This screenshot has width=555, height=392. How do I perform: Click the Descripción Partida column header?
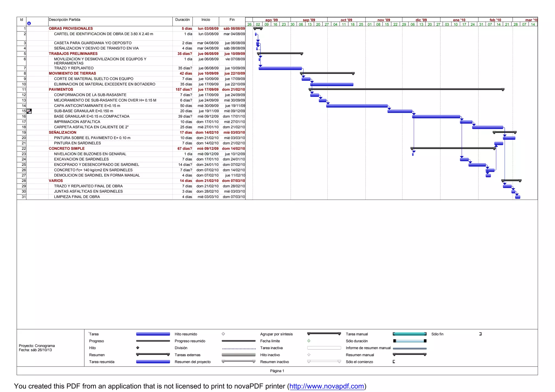pos(64,20)
